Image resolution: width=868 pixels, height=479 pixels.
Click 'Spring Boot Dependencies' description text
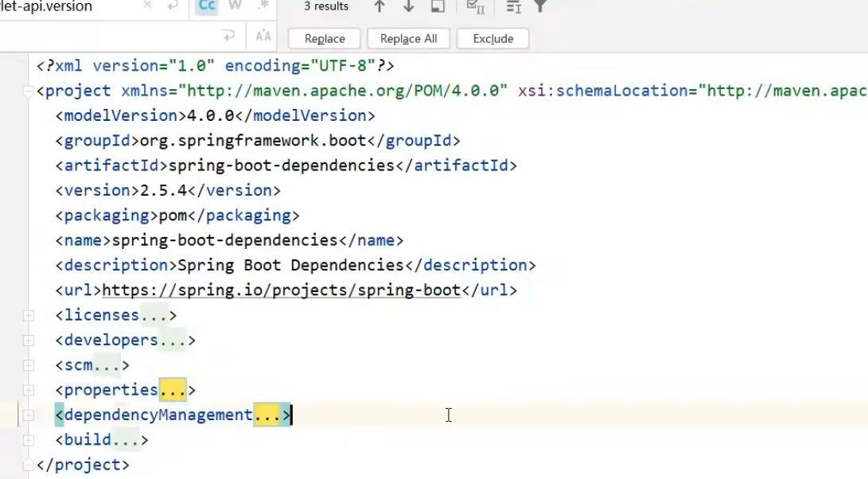pyautogui.click(x=290, y=265)
